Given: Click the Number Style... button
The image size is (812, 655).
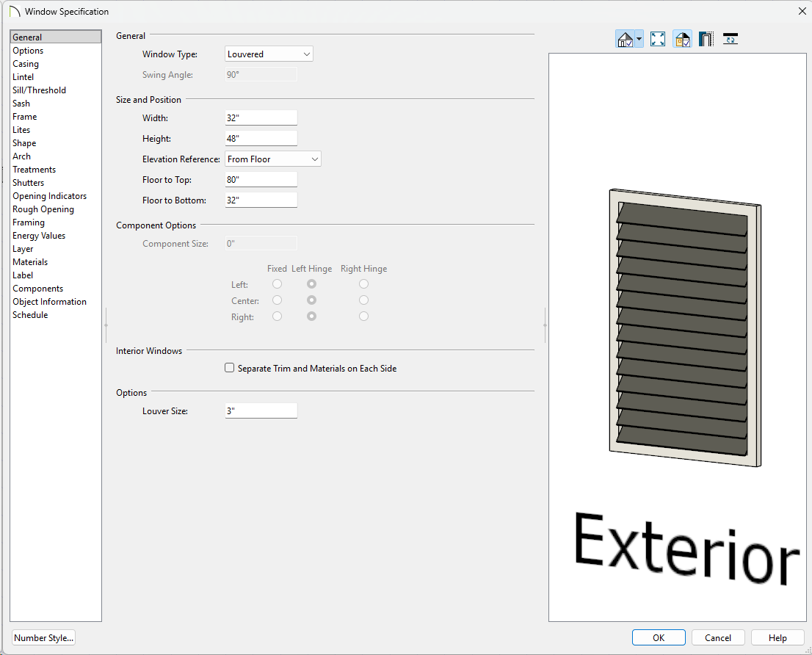Looking at the screenshot, I should (x=44, y=638).
